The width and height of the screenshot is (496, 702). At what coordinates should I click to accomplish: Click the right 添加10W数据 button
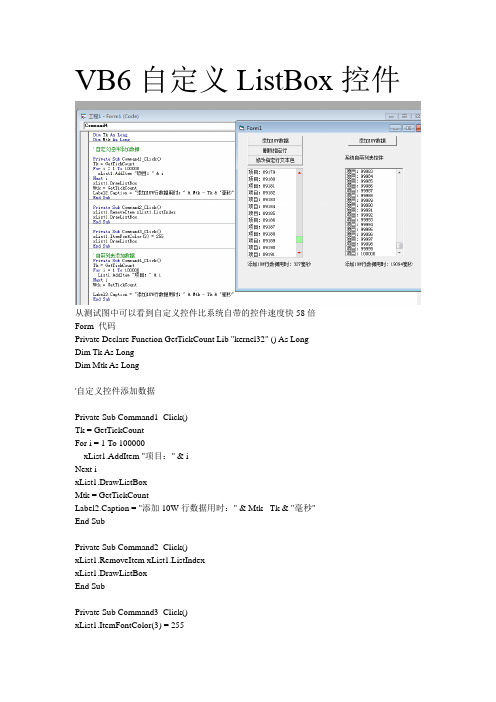[372, 141]
